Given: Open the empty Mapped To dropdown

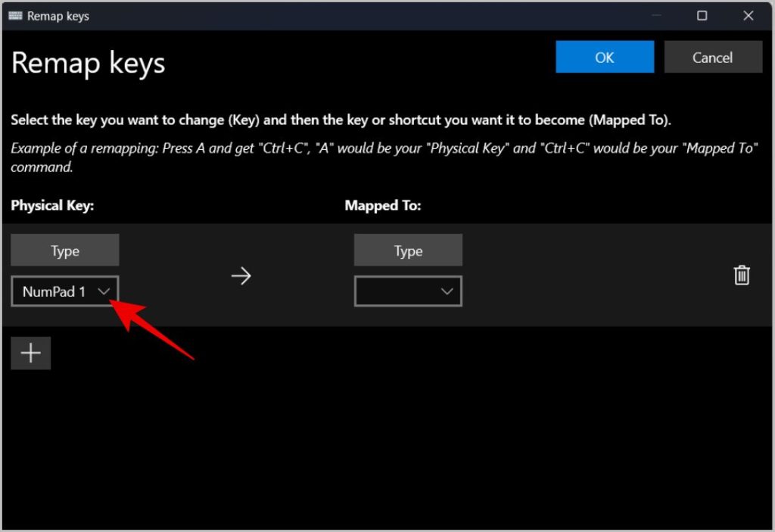Looking at the screenshot, I should point(408,291).
